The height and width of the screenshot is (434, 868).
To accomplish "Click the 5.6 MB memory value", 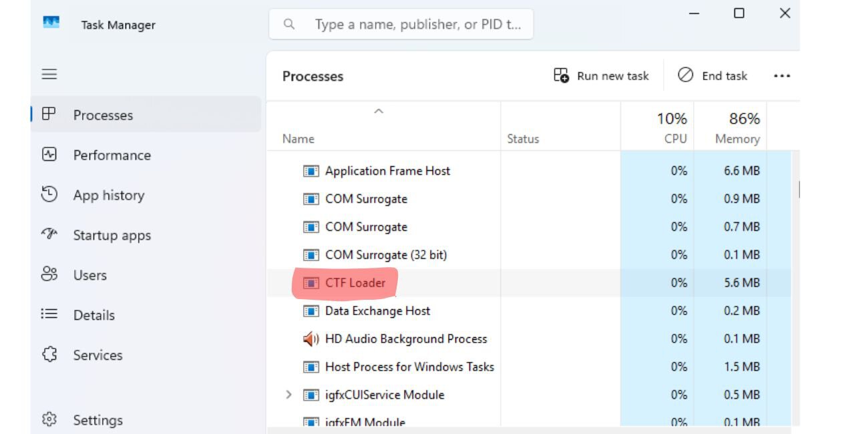I will point(742,283).
